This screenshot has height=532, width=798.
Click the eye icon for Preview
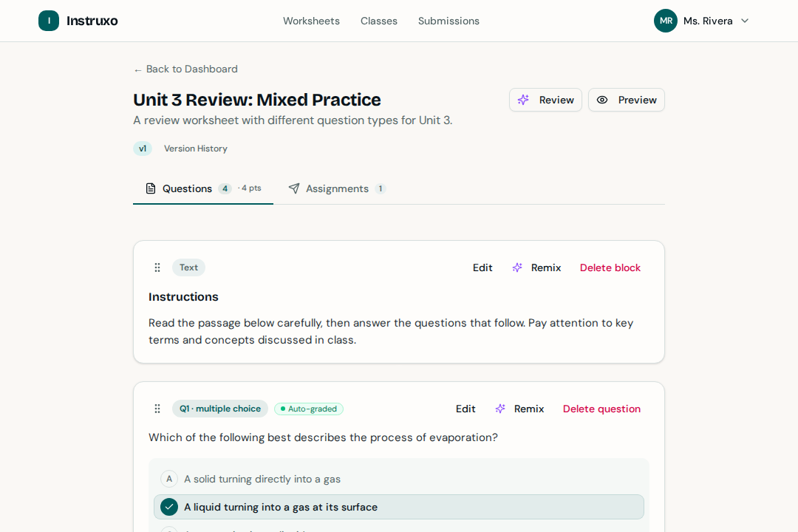[602, 100]
